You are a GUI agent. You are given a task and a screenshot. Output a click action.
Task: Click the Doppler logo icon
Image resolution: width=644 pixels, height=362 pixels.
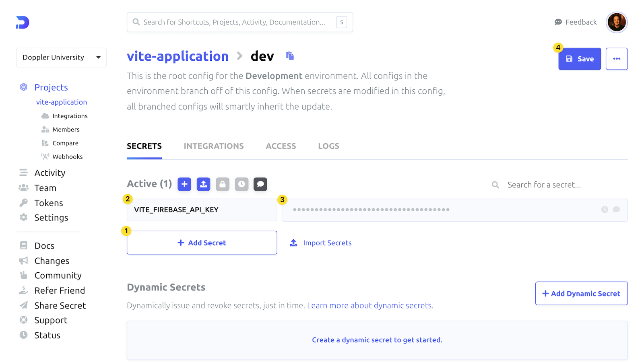click(x=23, y=23)
